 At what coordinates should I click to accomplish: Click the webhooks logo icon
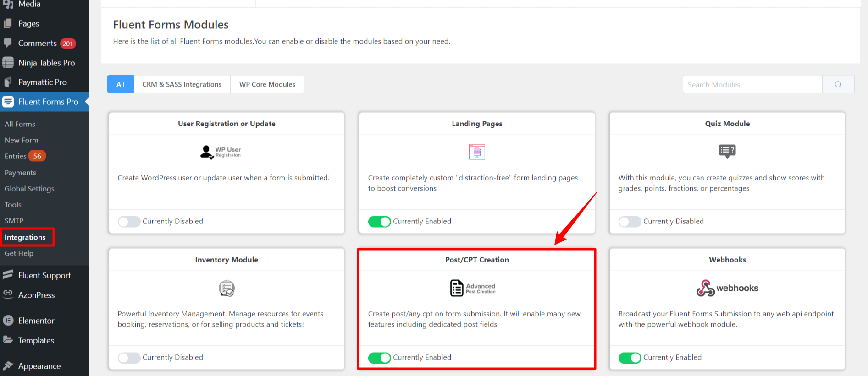pyautogui.click(x=727, y=288)
